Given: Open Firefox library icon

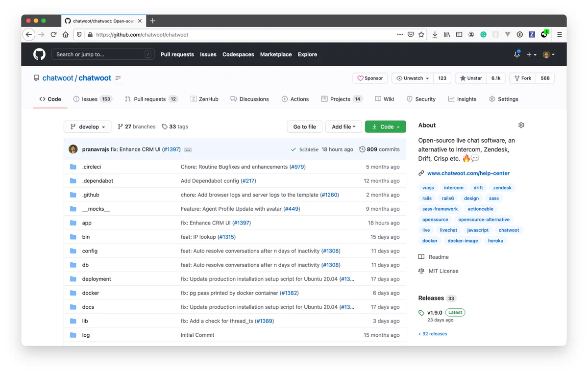Looking at the screenshot, I should tap(447, 35).
